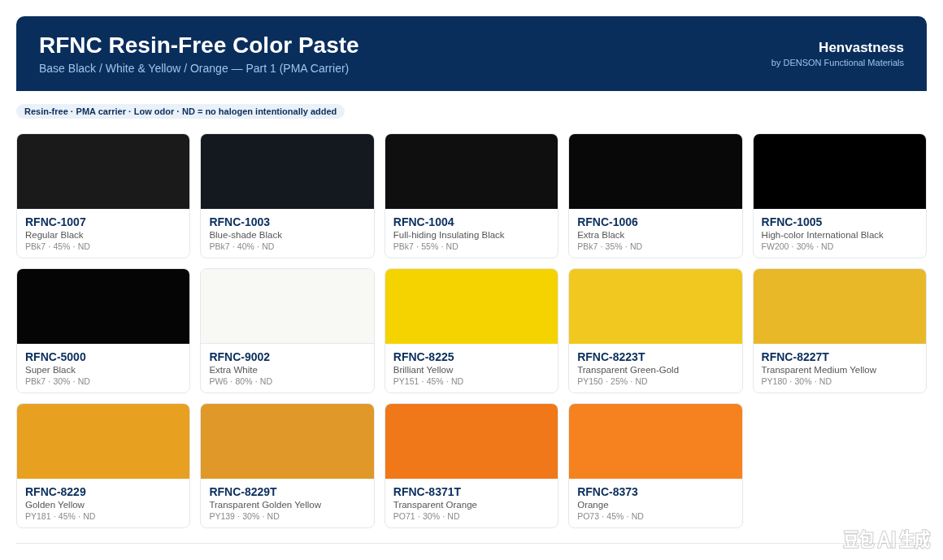This screenshot has height=560, width=943.
Task: Click the RFNC-1005 code label
Action: tap(792, 222)
